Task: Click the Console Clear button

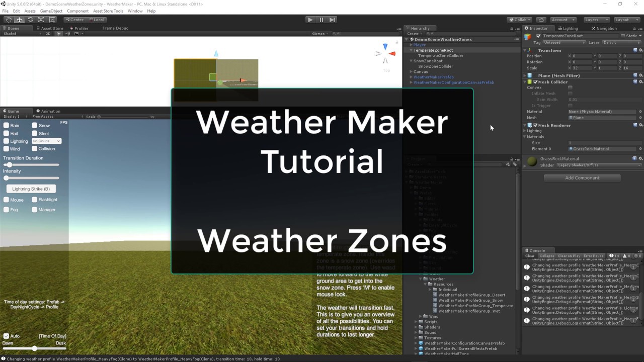Action: [x=530, y=256]
